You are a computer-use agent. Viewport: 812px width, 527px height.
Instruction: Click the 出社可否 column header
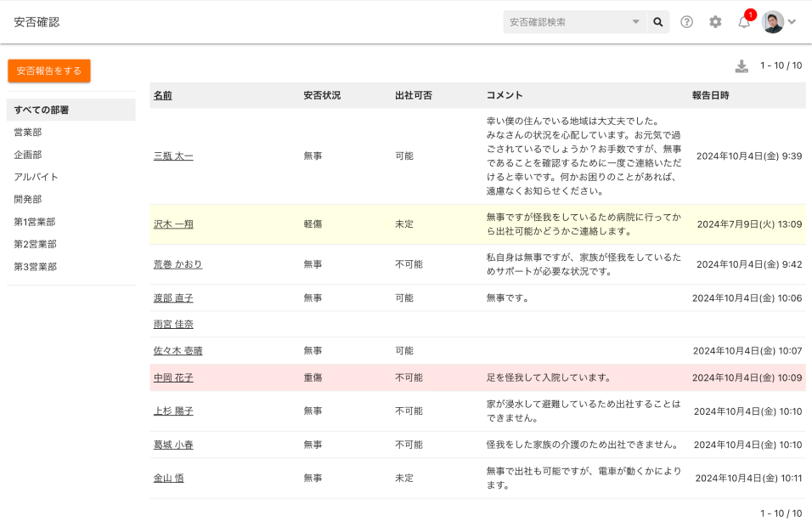pyautogui.click(x=414, y=95)
